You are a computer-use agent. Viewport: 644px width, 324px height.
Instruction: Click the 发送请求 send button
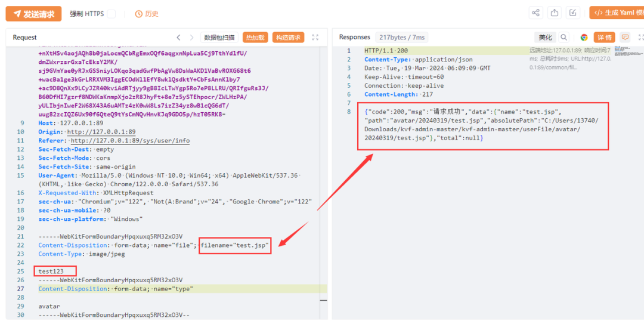point(34,14)
